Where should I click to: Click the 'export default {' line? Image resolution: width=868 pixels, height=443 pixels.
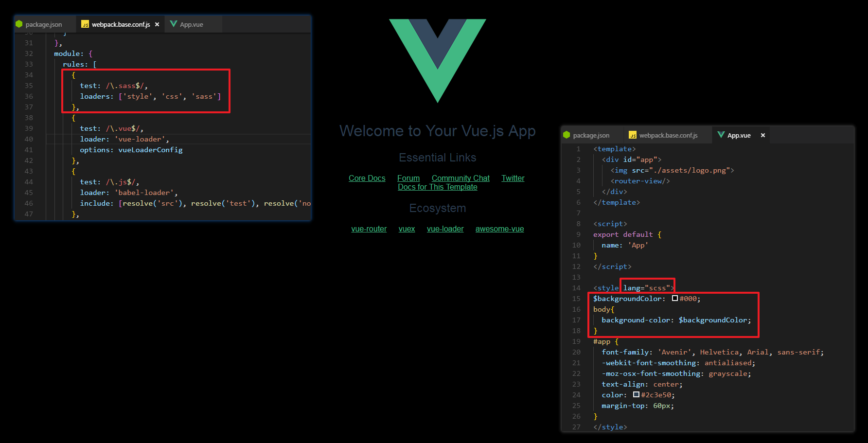627,234
